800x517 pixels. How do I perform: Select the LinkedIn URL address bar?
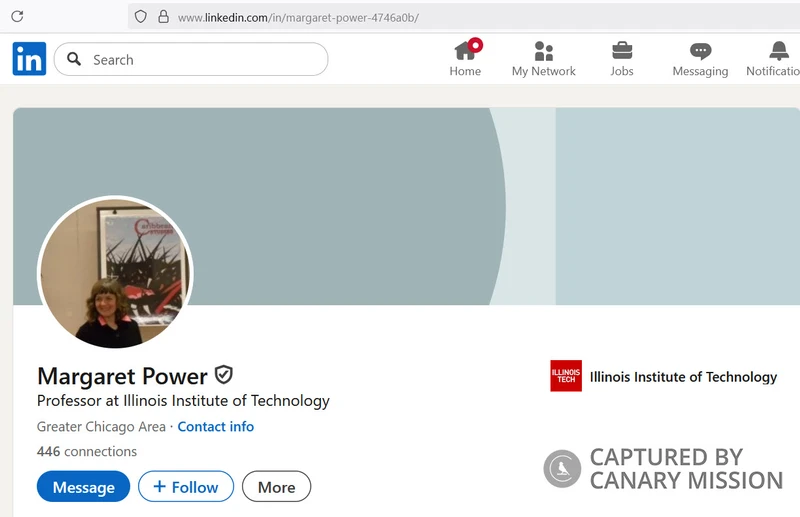[400, 18]
